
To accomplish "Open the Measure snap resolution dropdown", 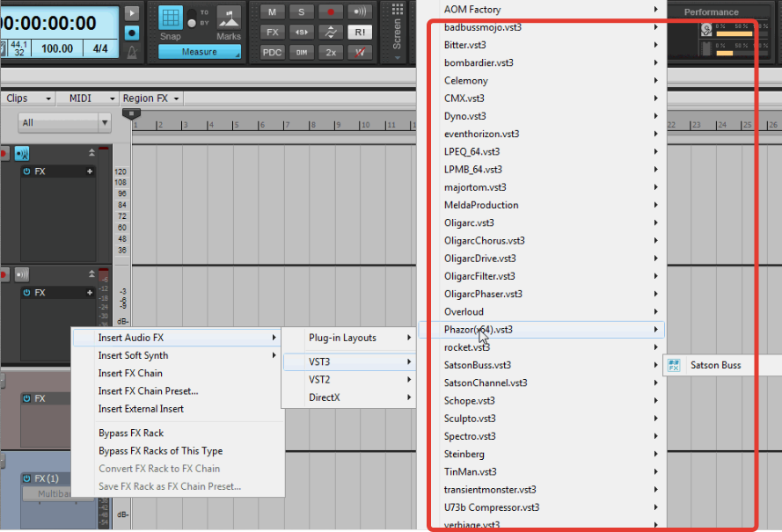I will [200, 52].
